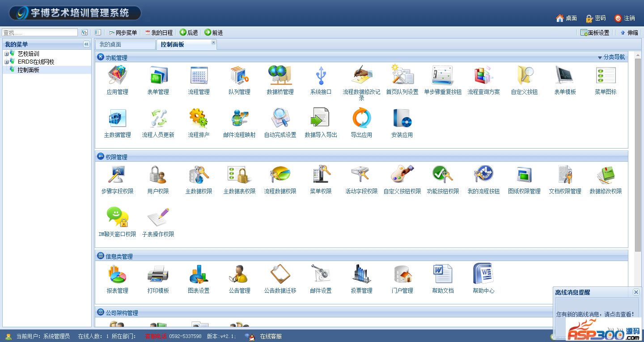The width and height of the screenshot is (644, 342).
Task: Open 在线客服 in the status bar
Action: pos(271,337)
